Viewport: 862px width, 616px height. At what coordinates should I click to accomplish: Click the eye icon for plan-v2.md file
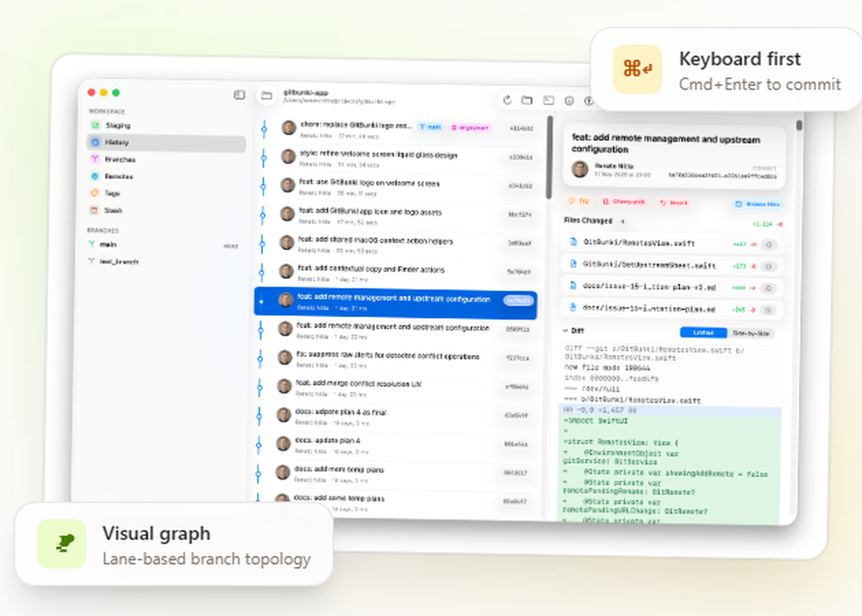pyautogui.click(x=769, y=288)
